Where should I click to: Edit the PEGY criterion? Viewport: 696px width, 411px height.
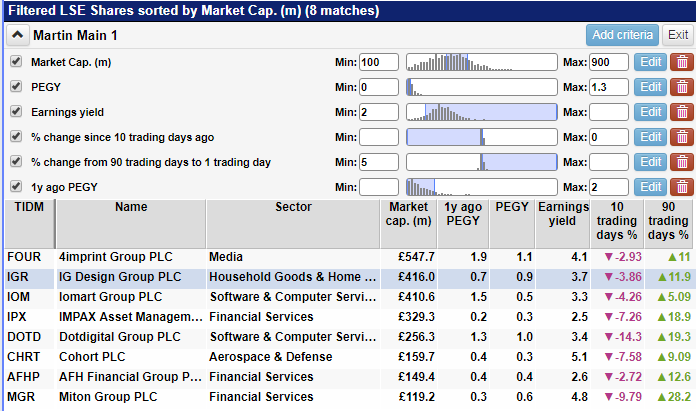650,87
